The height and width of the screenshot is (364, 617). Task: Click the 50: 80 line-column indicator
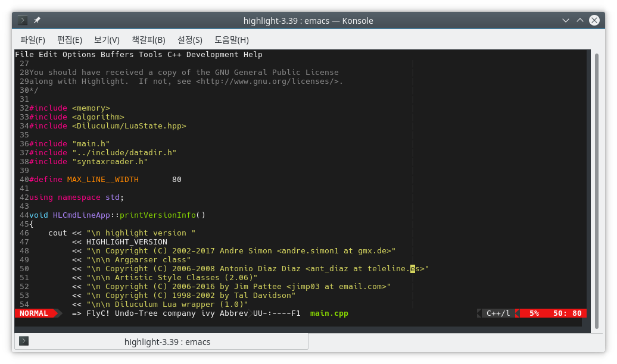[x=568, y=313]
